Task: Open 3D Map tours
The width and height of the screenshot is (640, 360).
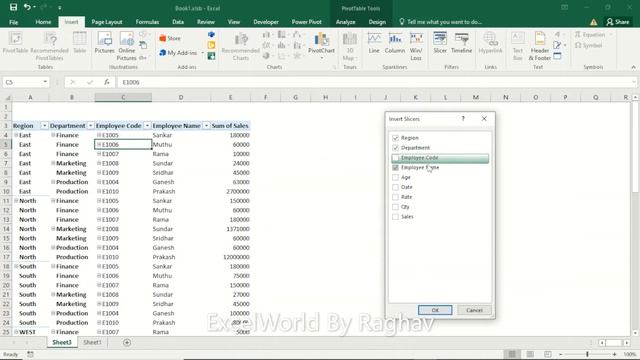Action: coord(350,47)
